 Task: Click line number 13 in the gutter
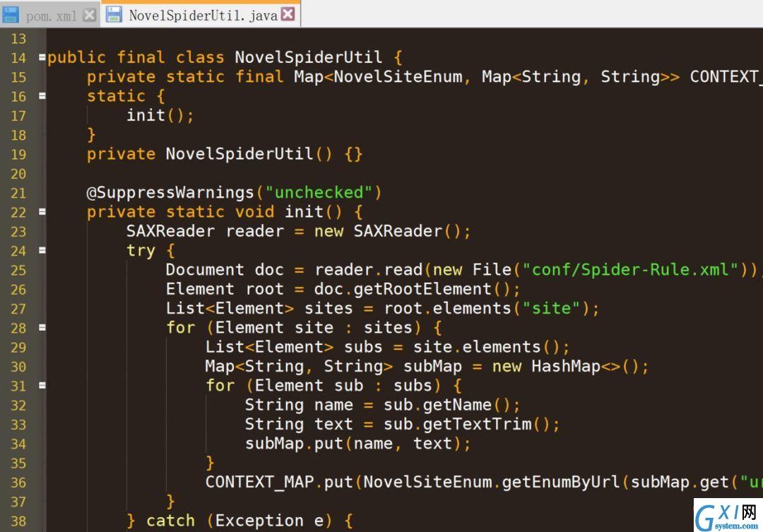click(x=18, y=38)
